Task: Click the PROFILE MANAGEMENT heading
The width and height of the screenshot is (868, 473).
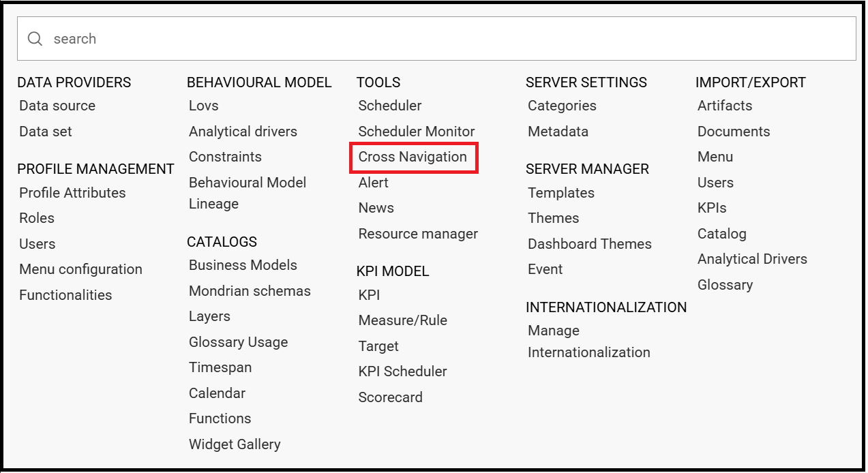Action: pyautogui.click(x=95, y=169)
